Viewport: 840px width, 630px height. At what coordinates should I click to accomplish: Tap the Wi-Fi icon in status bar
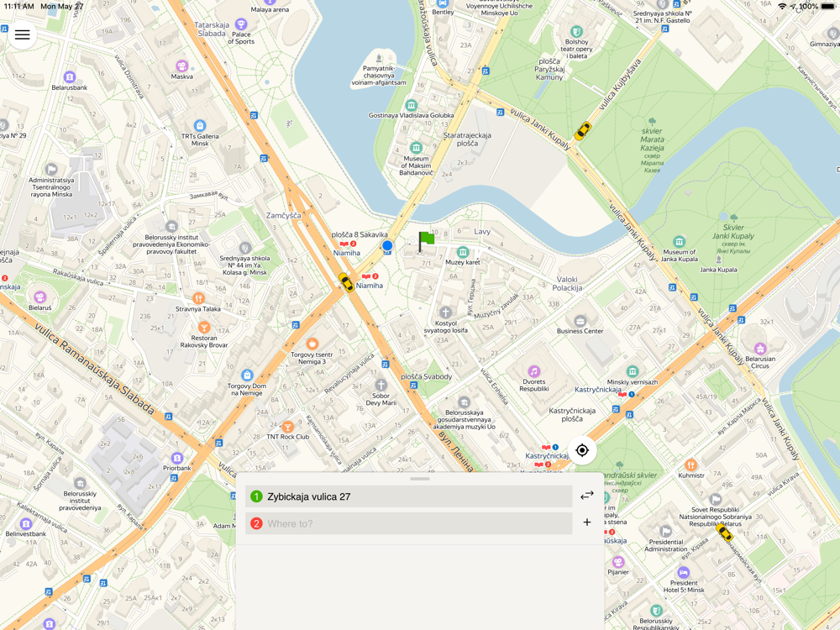(x=783, y=7)
